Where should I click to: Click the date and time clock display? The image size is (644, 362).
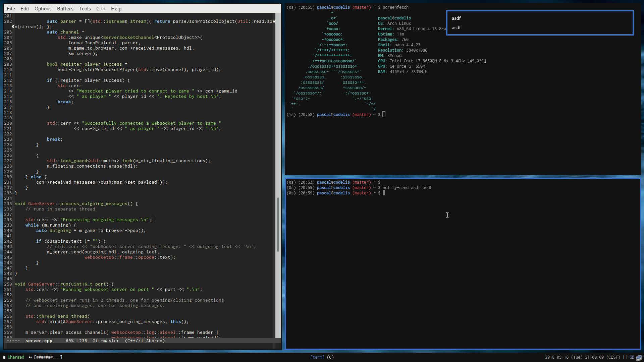[582, 357]
